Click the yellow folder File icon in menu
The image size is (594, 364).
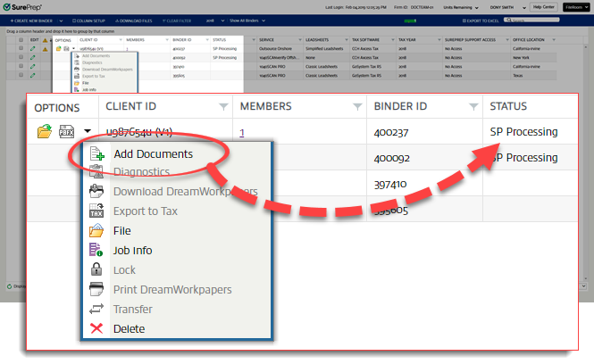[x=96, y=231]
